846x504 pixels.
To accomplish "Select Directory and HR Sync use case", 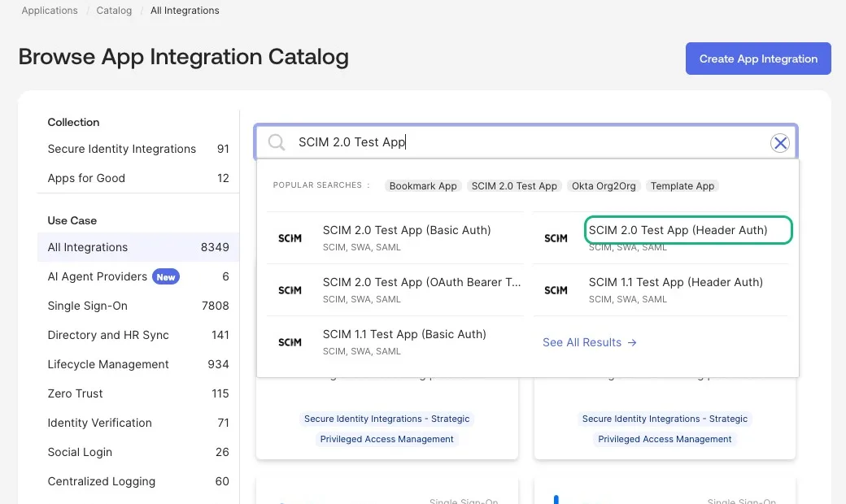I will (x=138, y=335).
